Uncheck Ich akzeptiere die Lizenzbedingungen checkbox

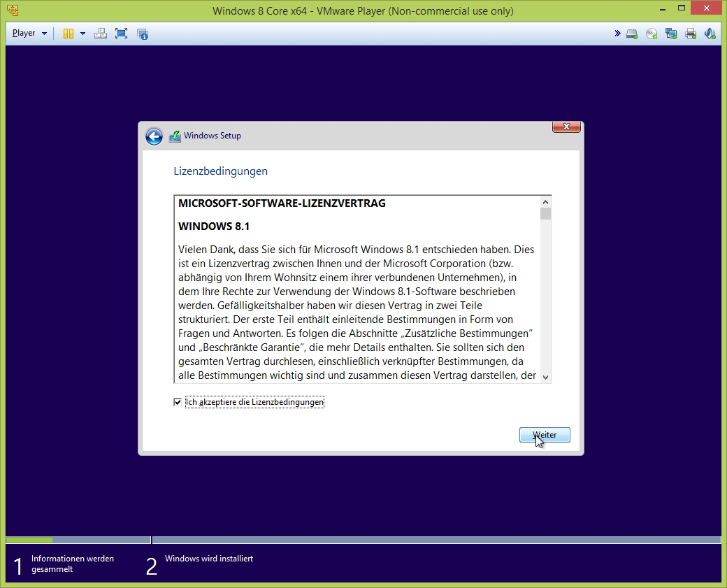coord(178,402)
